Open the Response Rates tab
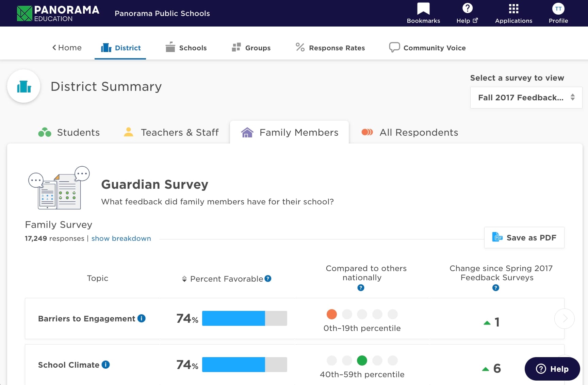The height and width of the screenshot is (385, 588). click(330, 48)
